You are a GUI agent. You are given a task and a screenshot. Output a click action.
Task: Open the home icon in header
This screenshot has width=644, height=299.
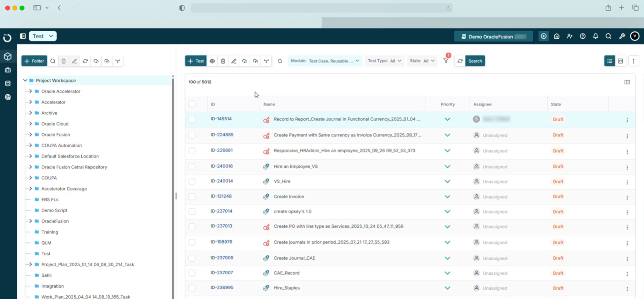pyautogui.click(x=556, y=36)
